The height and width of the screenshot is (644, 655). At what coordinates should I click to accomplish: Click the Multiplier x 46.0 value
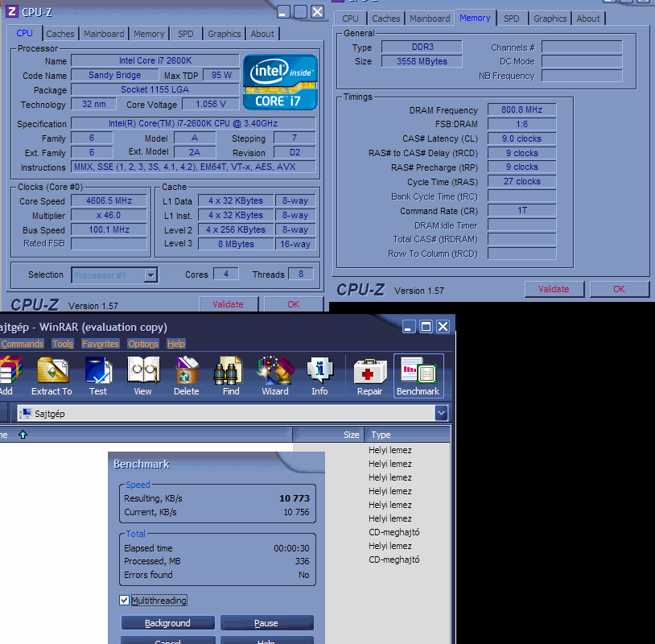tap(109, 215)
